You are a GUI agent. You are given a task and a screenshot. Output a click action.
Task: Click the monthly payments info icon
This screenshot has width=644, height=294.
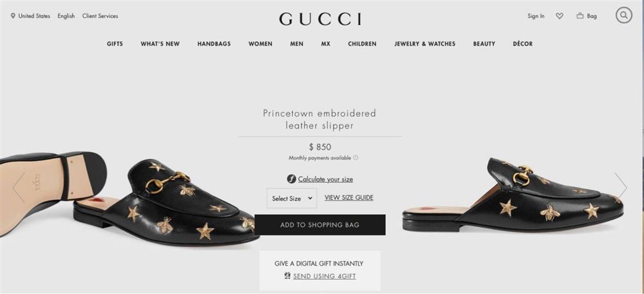[355, 157]
